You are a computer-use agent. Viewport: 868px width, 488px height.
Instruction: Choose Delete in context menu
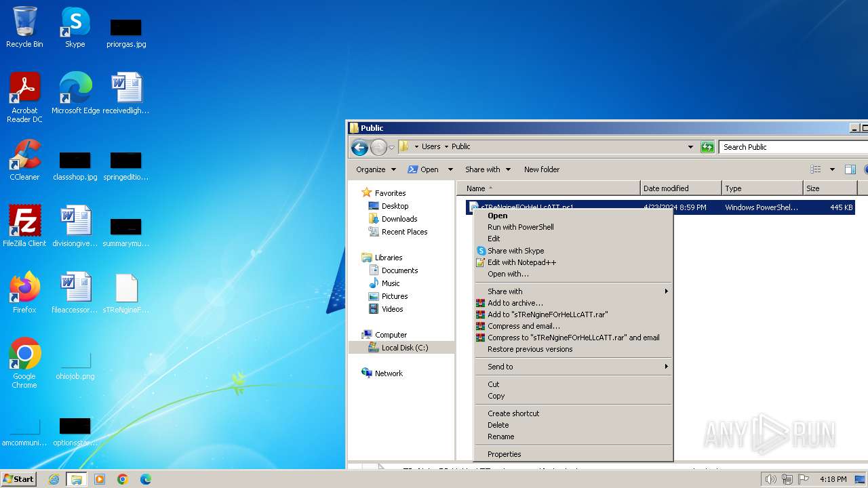pyautogui.click(x=573, y=425)
